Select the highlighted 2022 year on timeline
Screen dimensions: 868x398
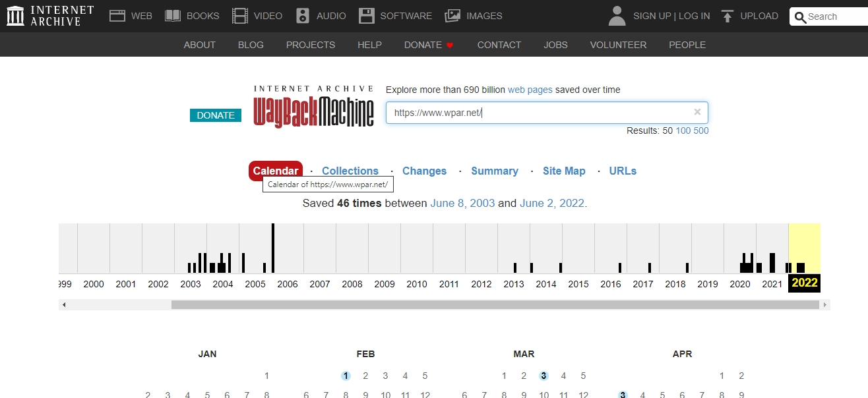pyautogui.click(x=805, y=283)
